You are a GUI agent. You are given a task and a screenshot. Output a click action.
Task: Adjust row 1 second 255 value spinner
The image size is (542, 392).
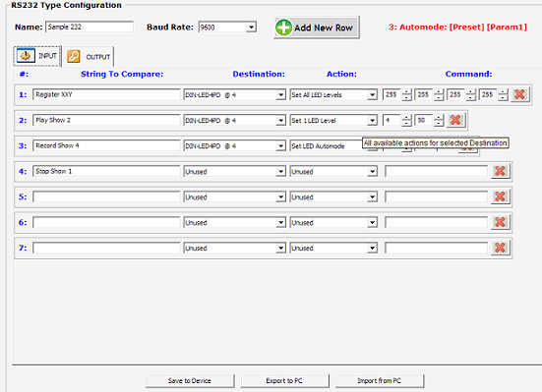pyautogui.click(x=439, y=94)
